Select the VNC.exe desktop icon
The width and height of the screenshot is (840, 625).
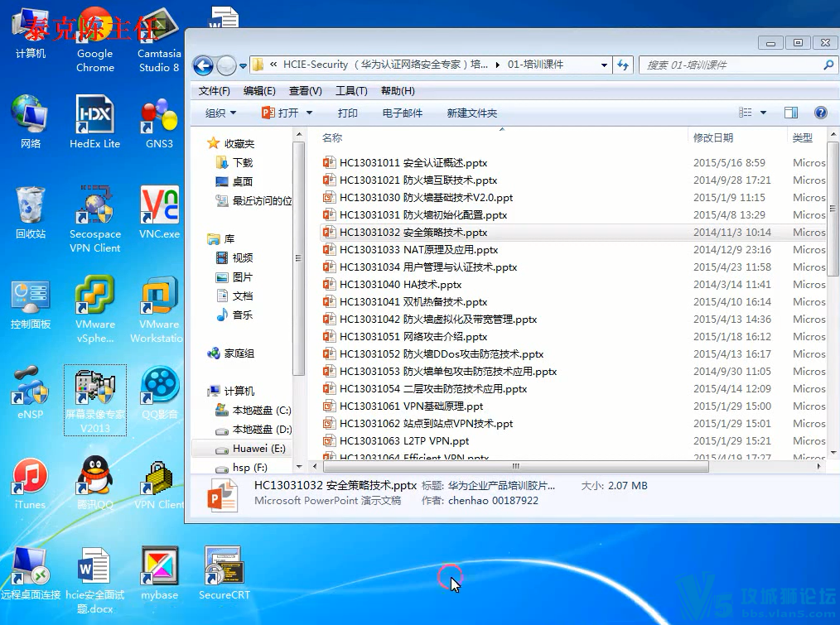tap(159, 213)
